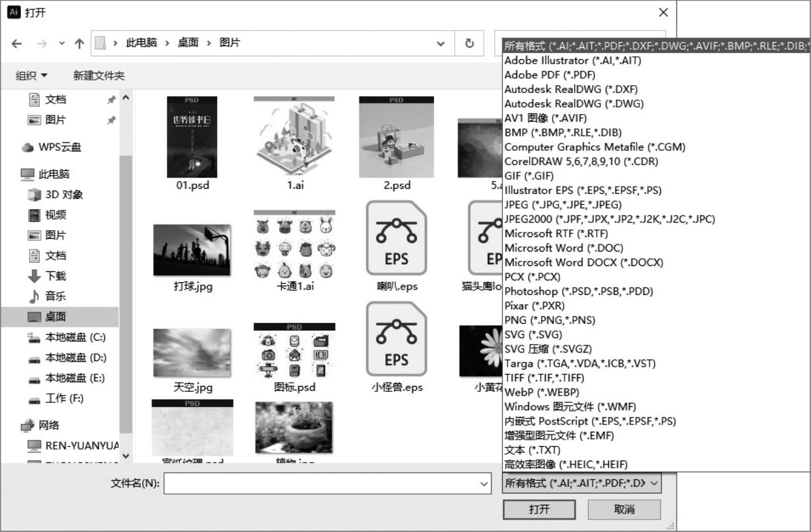Choose Autodesk RealDWG (*.DXF) format
Screen dimensions: 811x532
pyautogui.click(x=656, y=89)
